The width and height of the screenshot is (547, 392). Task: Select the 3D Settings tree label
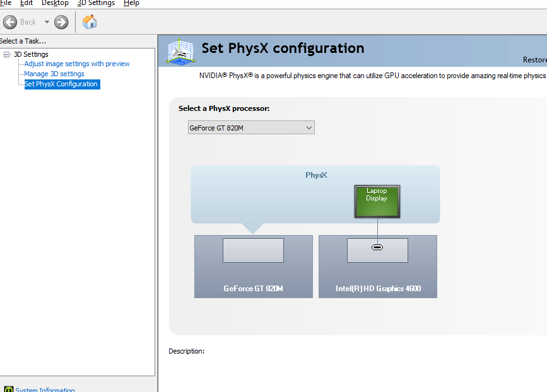pyautogui.click(x=31, y=54)
